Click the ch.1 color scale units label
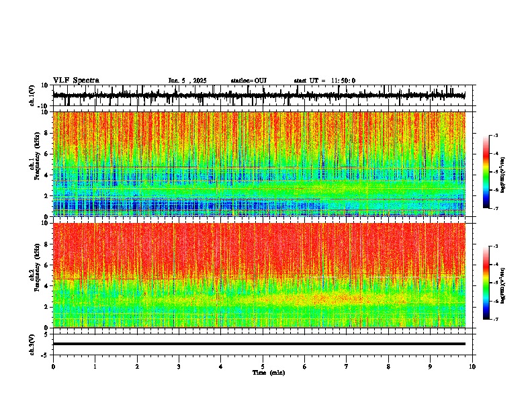The image size is (532, 411). coord(503,175)
